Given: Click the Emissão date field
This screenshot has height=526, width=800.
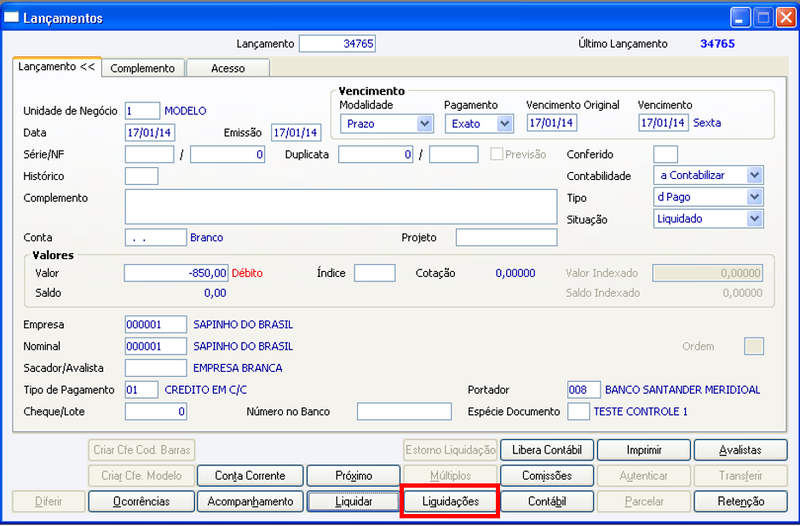Looking at the screenshot, I should click(296, 133).
